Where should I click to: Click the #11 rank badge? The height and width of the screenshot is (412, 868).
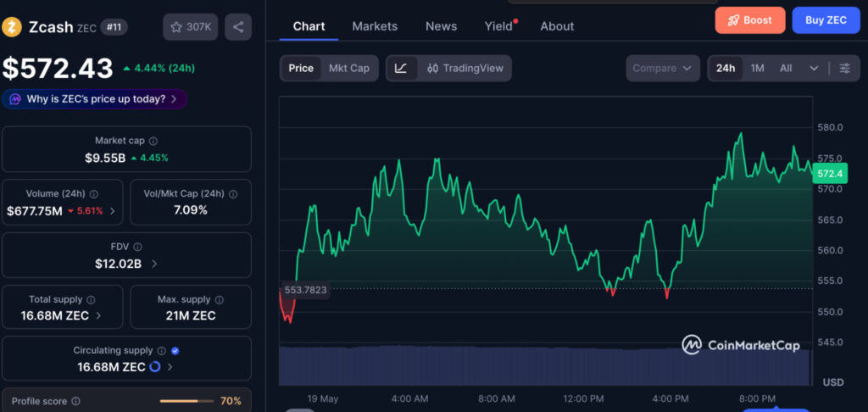tap(114, 26)
